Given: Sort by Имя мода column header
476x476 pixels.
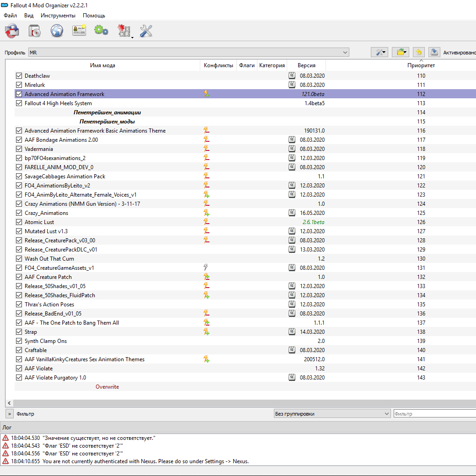Looking at the screenshot, I should coord(102,65).
